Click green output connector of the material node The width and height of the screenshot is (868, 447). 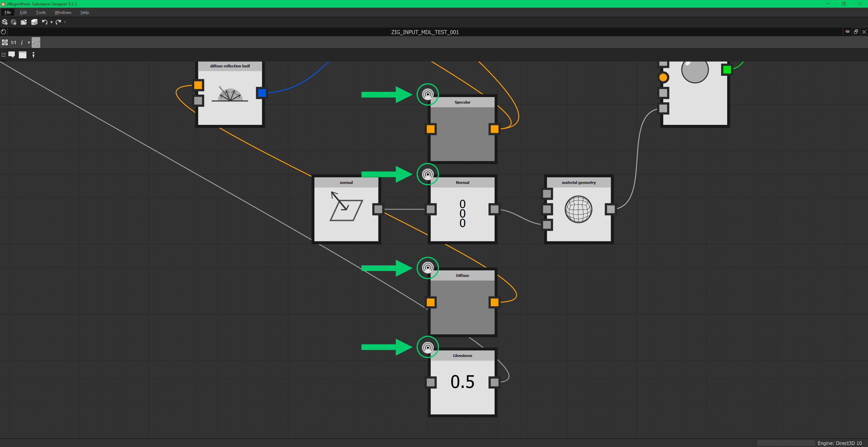(x=727, y=70)
